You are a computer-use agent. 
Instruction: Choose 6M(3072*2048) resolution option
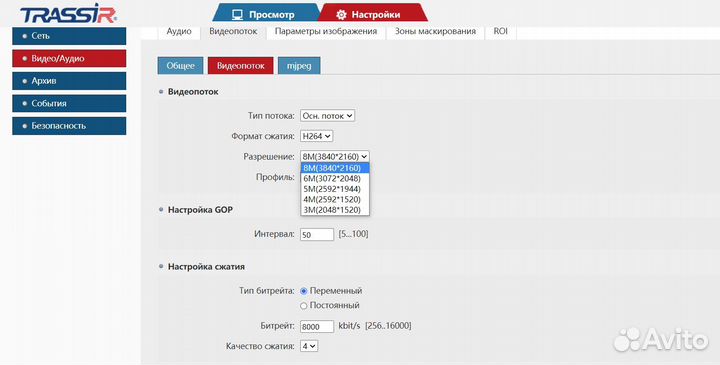pyautogui.click(x=335, y=179)
